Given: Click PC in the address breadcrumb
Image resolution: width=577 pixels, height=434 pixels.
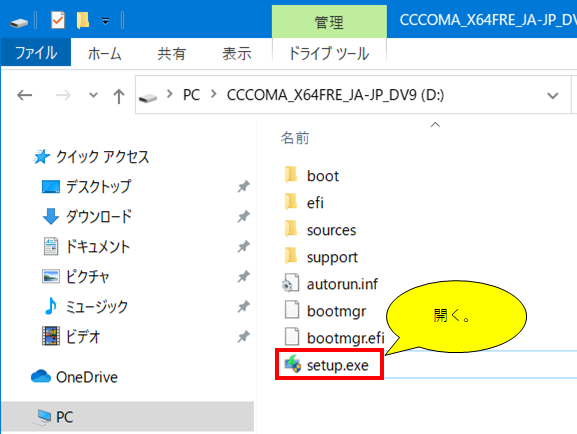Looking at the screenshot, I should click(191, 95).
